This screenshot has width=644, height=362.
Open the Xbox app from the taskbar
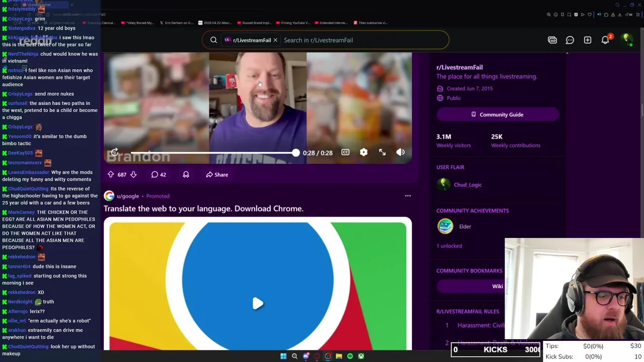(x=361, y=356)
